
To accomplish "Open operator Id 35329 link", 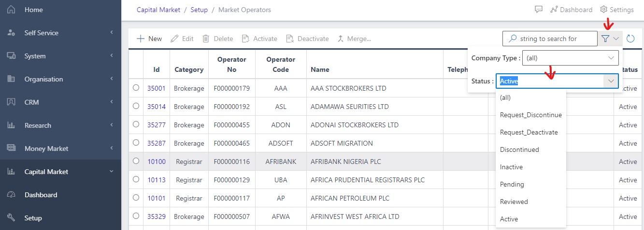I will click(x=157, y=216).
